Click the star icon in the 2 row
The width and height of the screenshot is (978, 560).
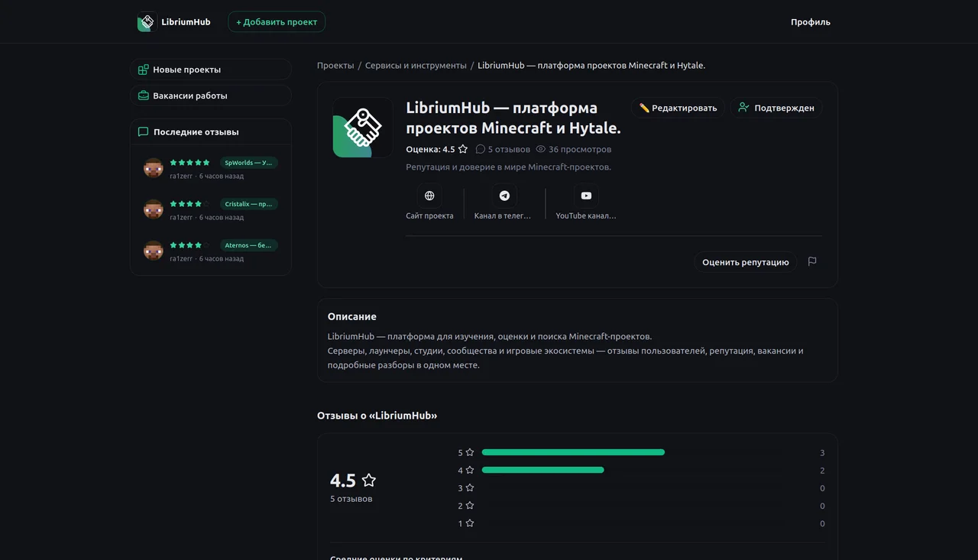(470, 506)
